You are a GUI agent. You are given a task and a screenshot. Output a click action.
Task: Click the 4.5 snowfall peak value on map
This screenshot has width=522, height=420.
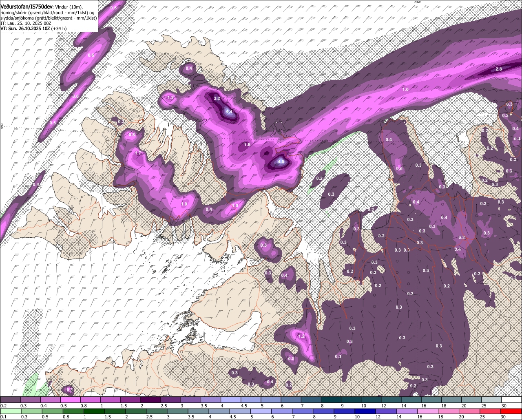pos(281,161)
